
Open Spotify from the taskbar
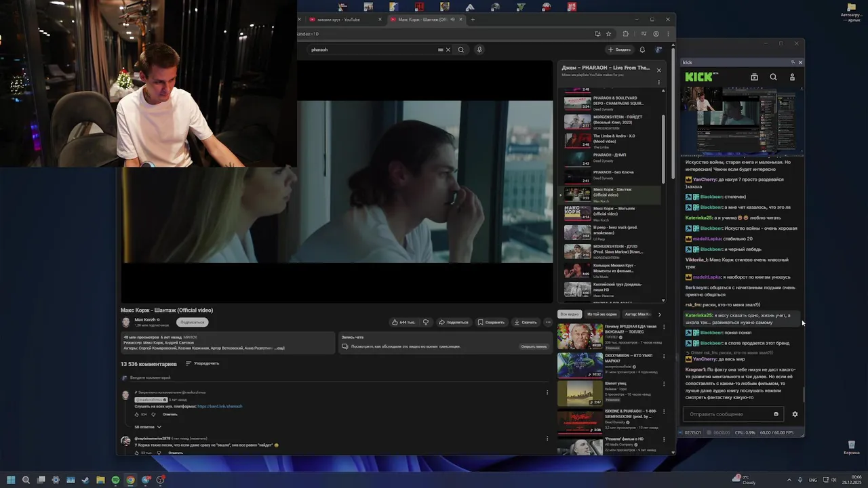[x=115, y=480]
